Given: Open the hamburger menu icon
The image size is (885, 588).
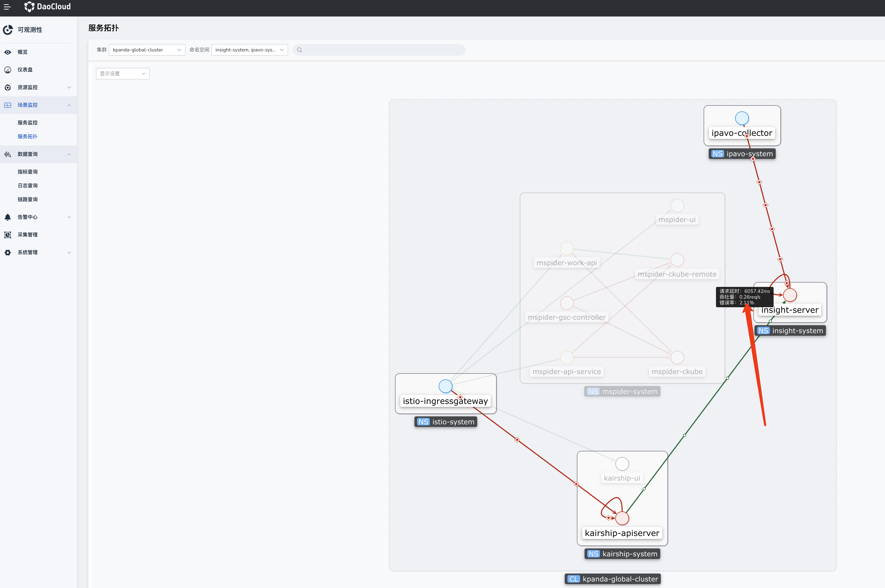Looking at the screenshot, I should coord(7,7).
